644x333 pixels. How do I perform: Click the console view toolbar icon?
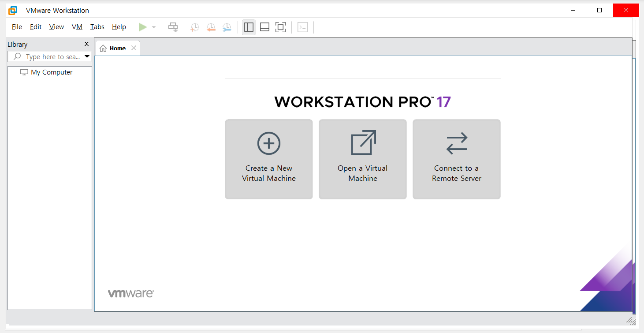pyautogui.click(x=302, y=27)
